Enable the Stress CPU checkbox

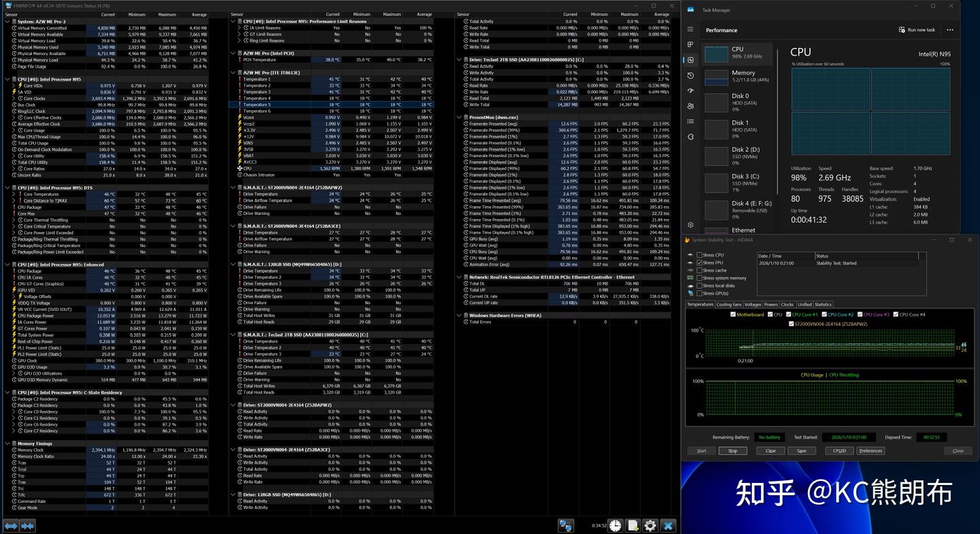point(700,255)
